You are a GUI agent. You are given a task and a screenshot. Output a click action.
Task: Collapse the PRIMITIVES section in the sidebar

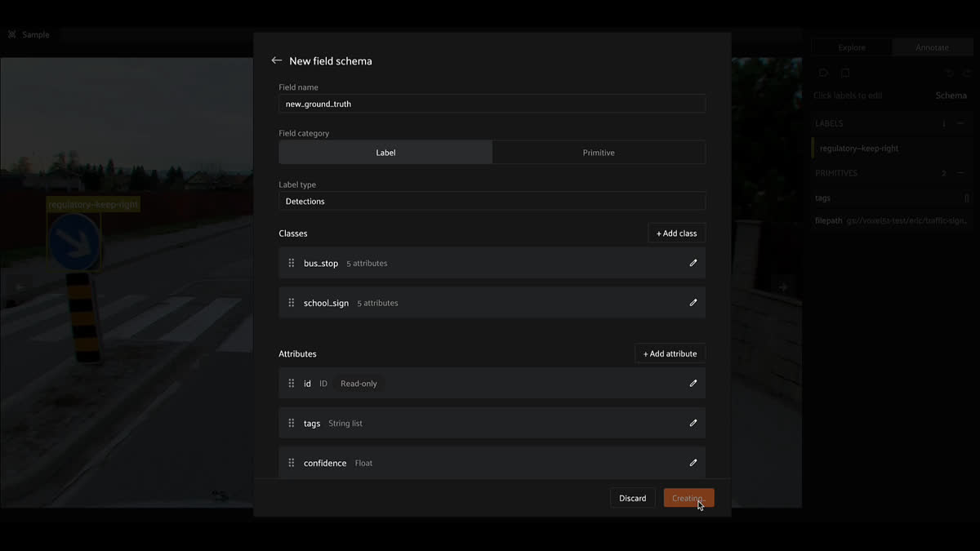960,173
